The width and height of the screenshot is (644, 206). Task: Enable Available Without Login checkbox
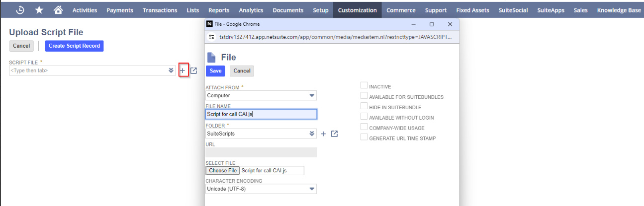(364, 117)
